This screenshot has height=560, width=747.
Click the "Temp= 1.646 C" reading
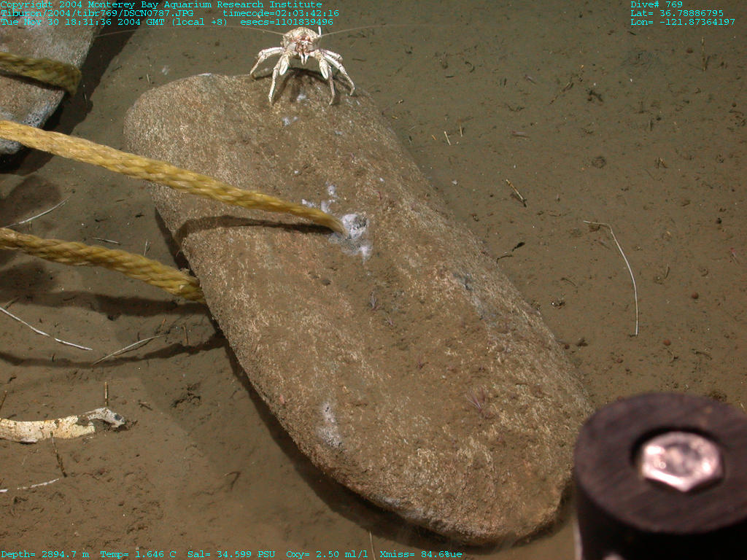[x=138, y=554]
